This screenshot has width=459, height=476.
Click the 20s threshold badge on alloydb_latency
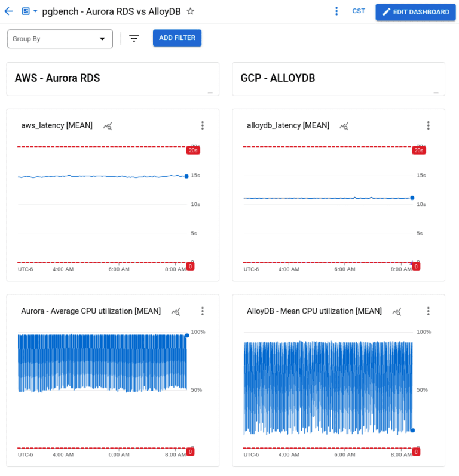pos(419,151)
